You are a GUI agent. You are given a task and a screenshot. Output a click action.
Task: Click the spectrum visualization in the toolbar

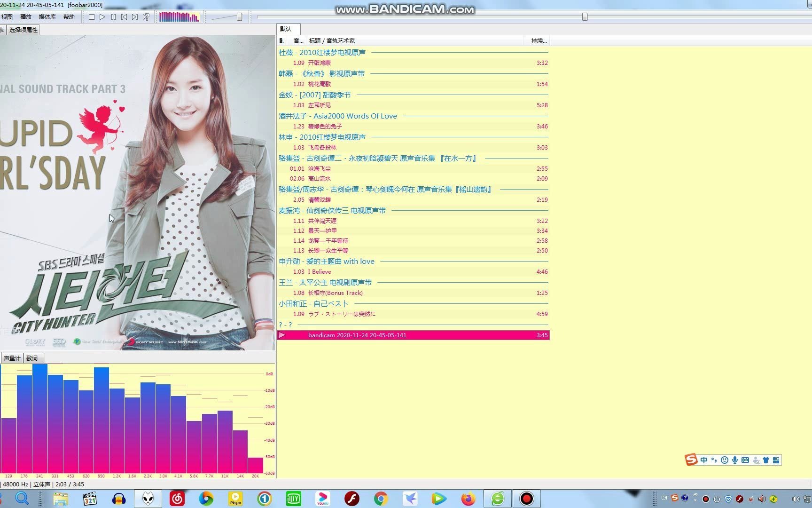179,17
